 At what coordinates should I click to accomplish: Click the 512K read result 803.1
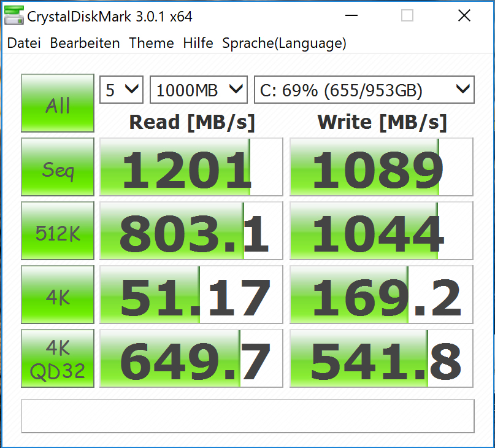191,231
